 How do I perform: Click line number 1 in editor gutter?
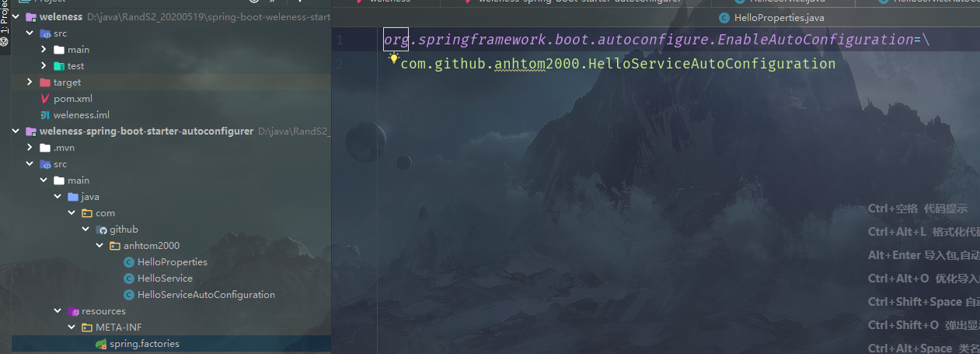[340, 40]
